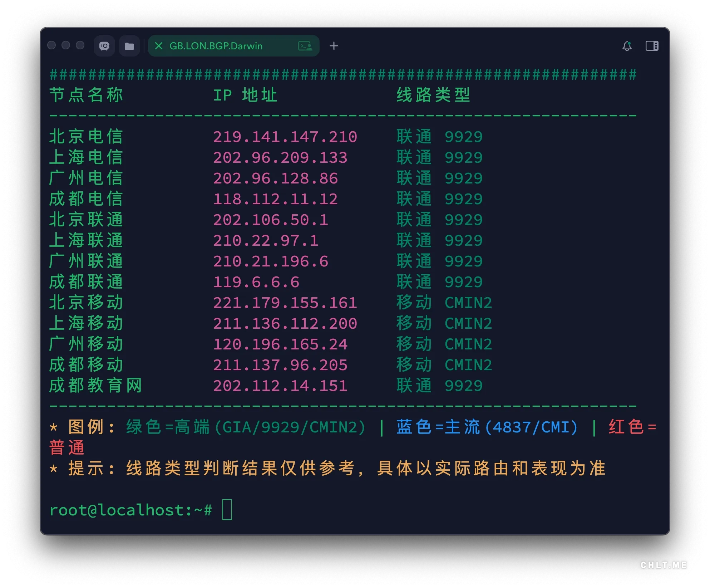Click the terminal cursor after the prompt
710x588 pixels.
(x=227, y=510)
